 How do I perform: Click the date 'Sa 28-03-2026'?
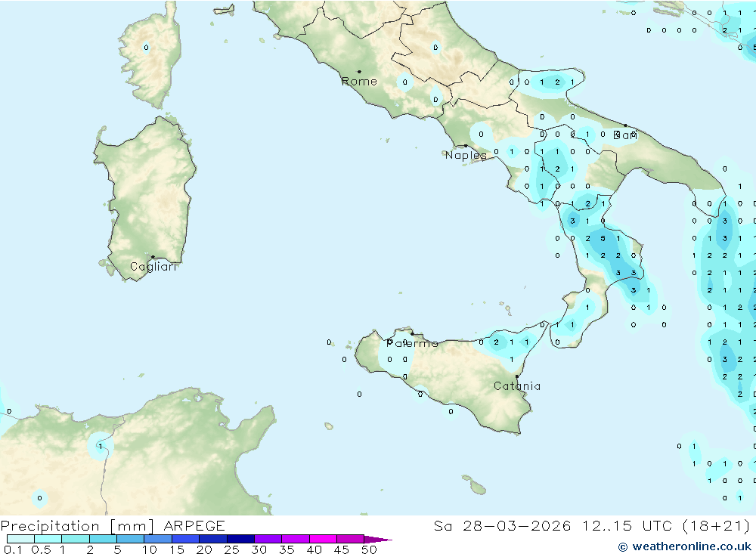click(502, 525)
